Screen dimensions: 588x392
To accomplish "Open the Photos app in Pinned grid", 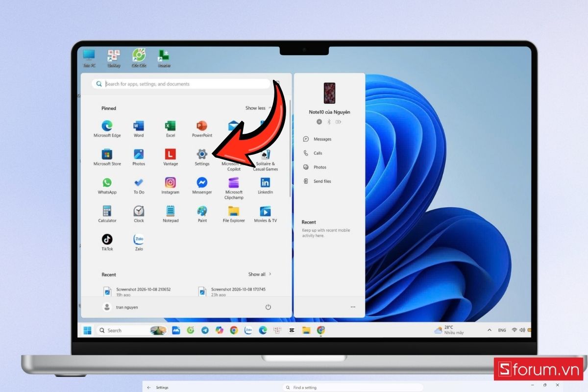I will tap(139, 157).
